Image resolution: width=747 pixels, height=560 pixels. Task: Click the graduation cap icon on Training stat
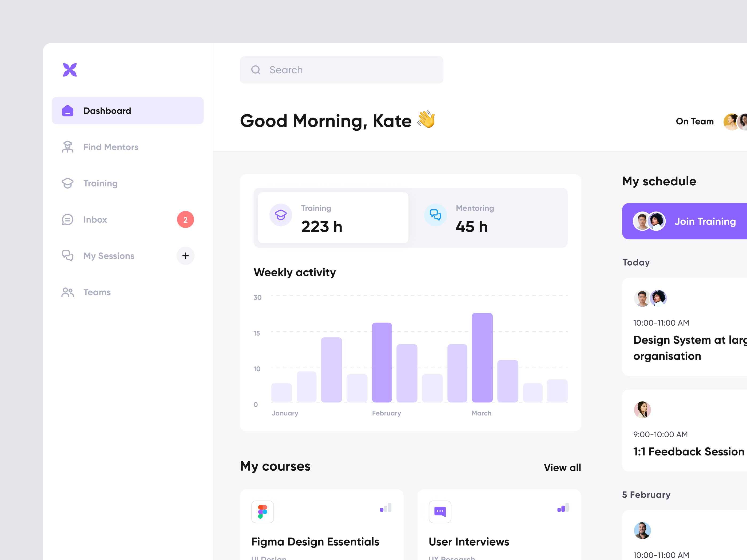280,215
